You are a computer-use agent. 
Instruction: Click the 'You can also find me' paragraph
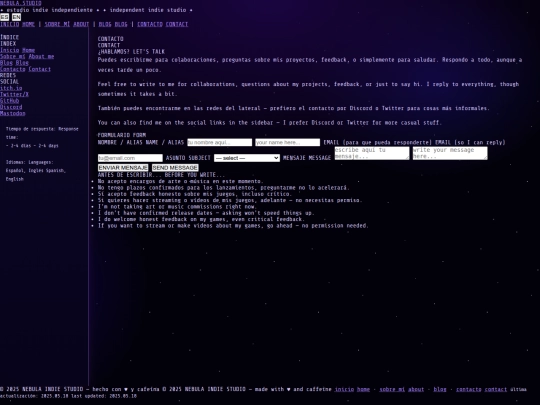(269, 123)
